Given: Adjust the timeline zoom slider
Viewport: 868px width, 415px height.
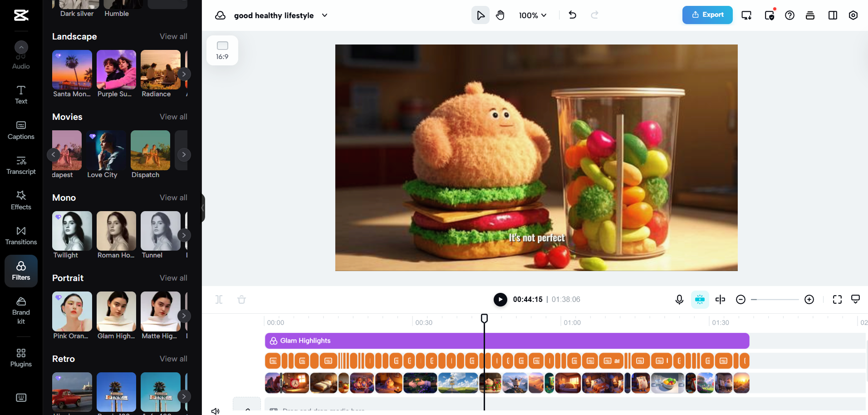Looking at the screenshot, I should [775, 300].
